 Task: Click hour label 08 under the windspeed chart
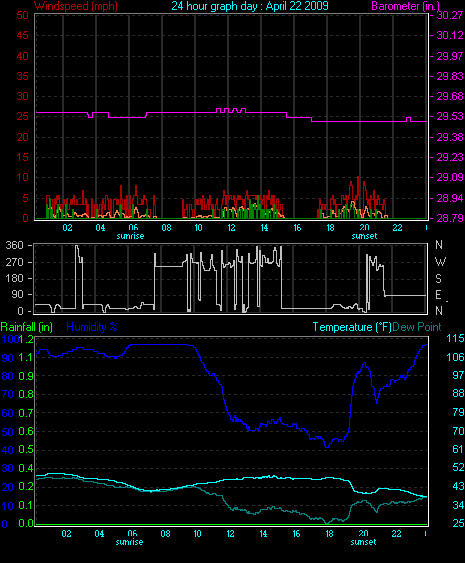click(166, 228)
